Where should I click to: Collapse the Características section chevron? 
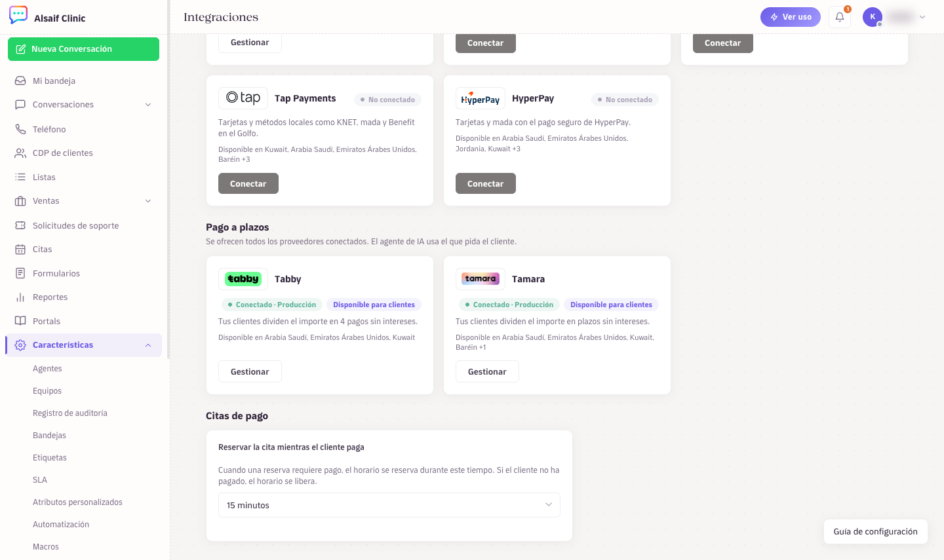148,345
